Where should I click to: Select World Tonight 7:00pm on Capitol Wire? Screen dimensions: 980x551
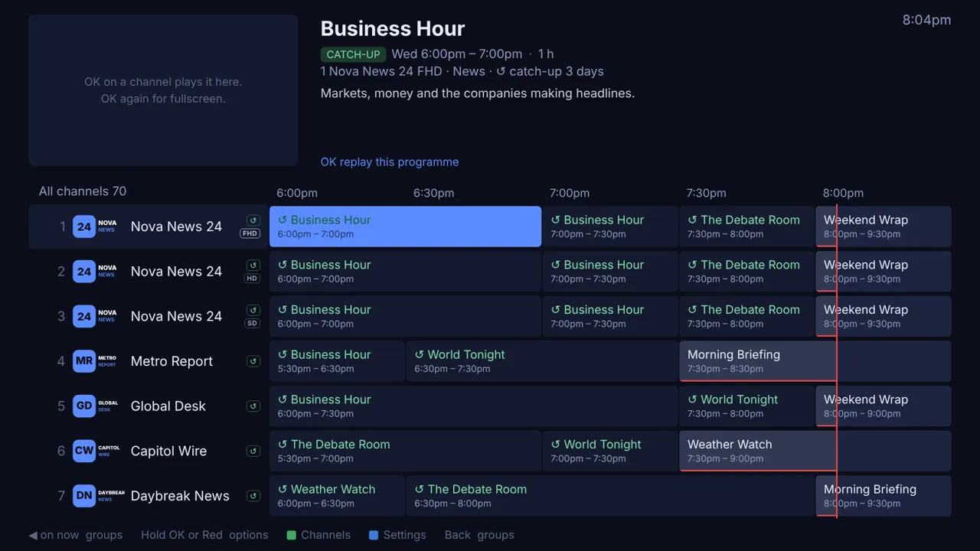coord(610,451)
